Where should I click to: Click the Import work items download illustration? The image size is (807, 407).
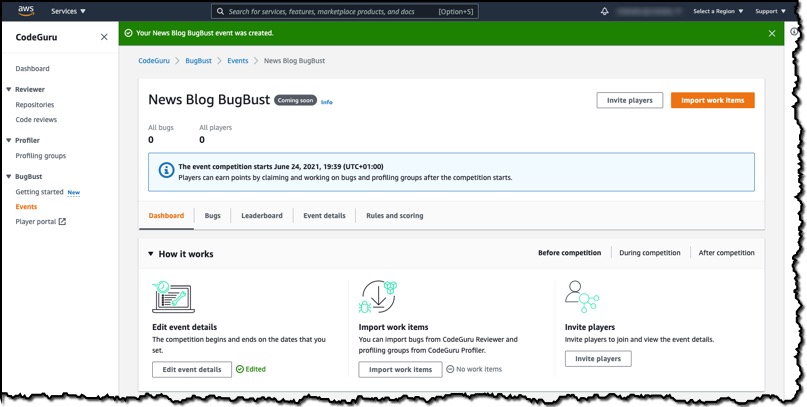click(378, 297)
